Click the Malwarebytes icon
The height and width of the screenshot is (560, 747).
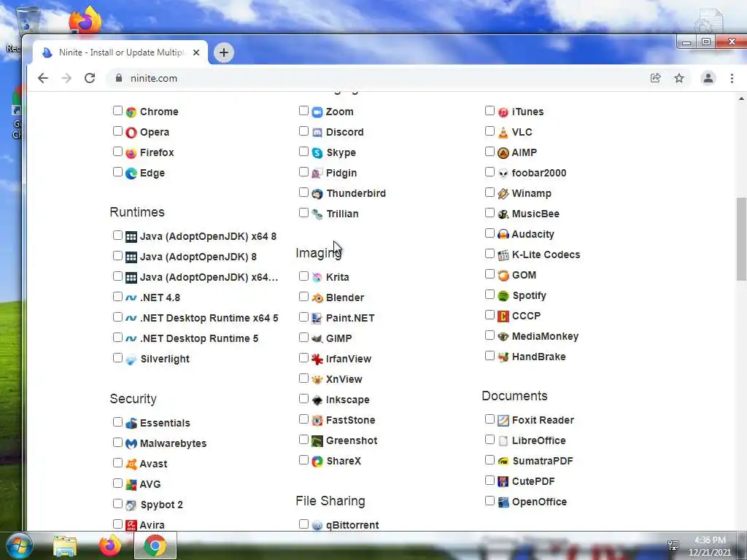pos(131,444)
